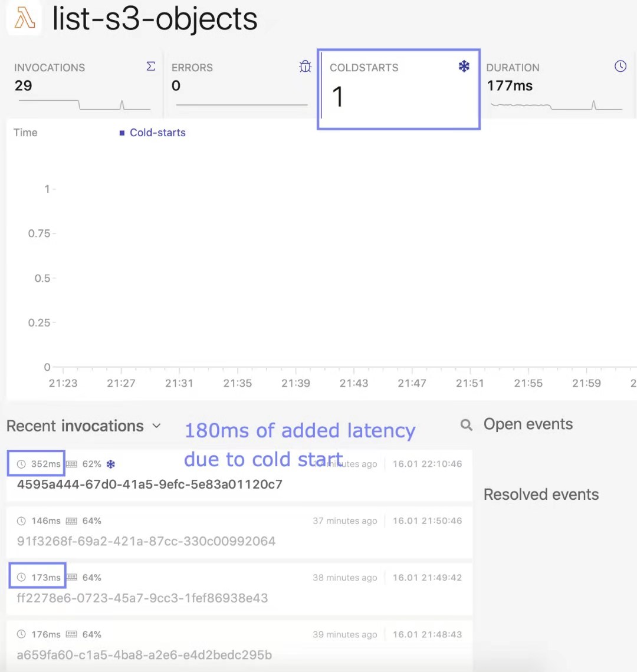Click the bug icon in Errors card
The width and height of the screenshot is (637, 672).
coord(305,67)
